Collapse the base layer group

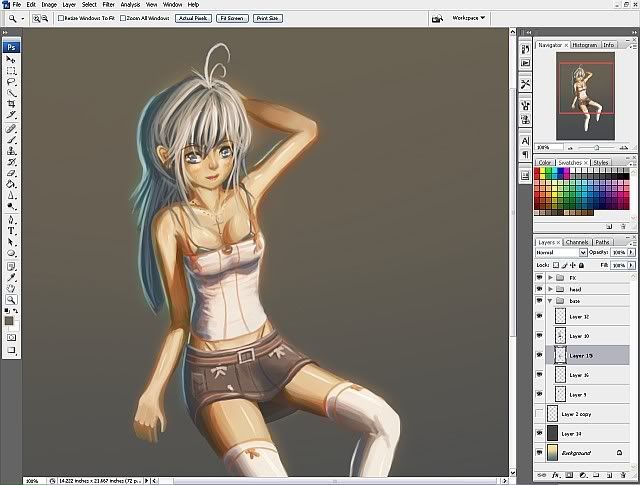[x=550, y=300]
